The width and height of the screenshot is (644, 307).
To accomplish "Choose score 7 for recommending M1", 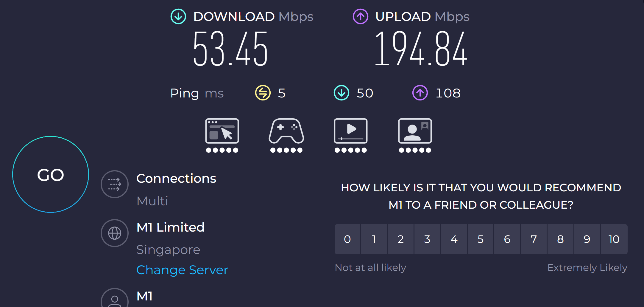I will point(534,239).
